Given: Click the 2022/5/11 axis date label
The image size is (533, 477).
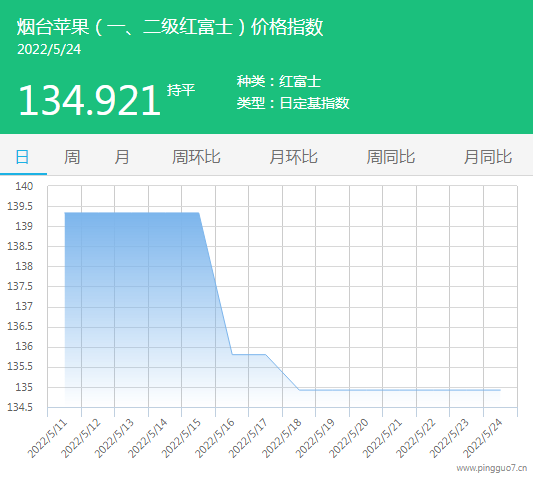Looking at the screenshot, I should [x=48, y=439].
